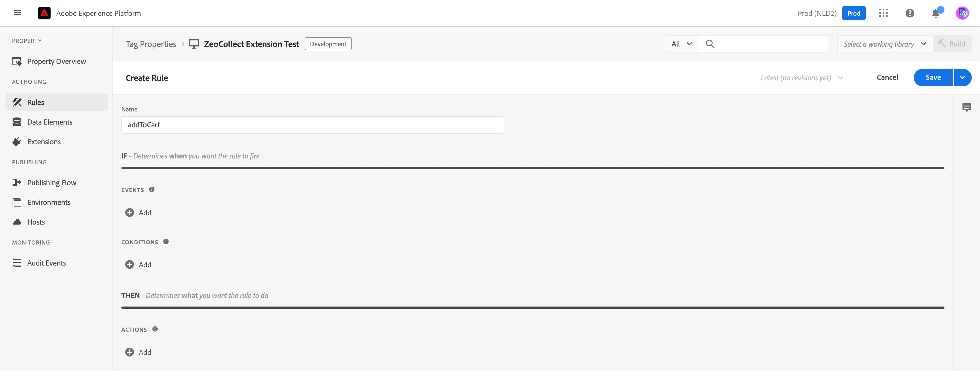The height and width of the screenshot is (371, 980).
Task: Click the Tag Properties breadcrumb link
Action: 151,44
